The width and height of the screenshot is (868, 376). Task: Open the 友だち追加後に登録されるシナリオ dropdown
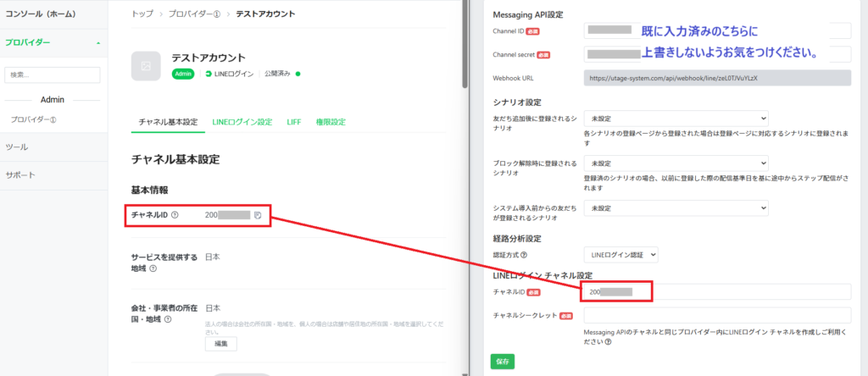676,118
